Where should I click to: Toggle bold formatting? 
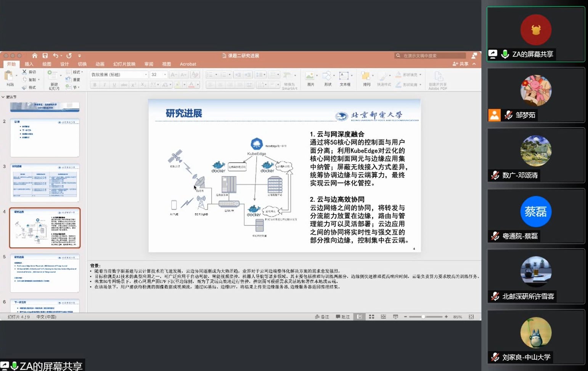point(95,85)
